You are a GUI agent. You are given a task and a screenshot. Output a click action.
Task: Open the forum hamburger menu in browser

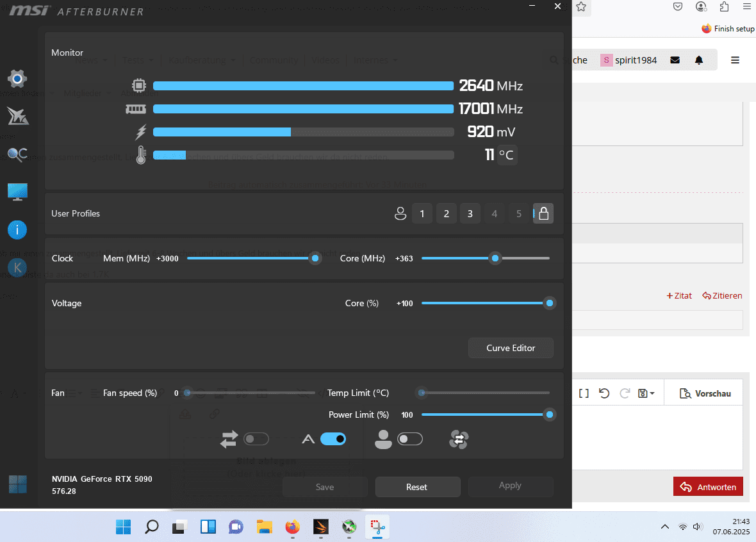(x=735, y=60)
